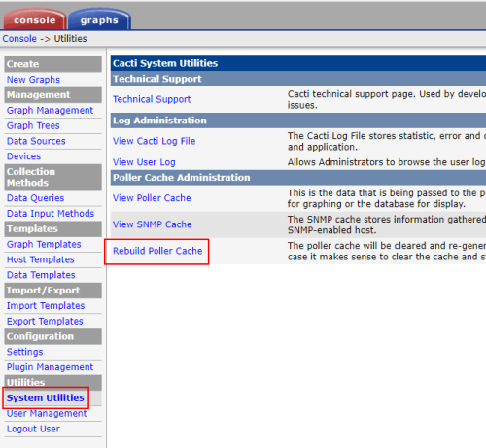Screen dimensions: 486x448
Task: Open the Technical Support link
Action: (x=152, y=99)
